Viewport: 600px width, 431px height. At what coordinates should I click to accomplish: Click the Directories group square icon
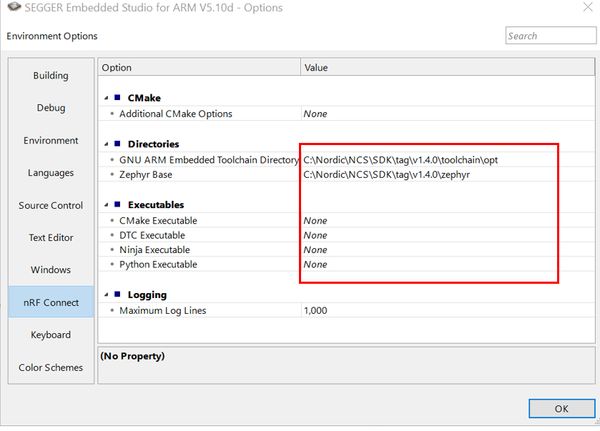point(117,144)
